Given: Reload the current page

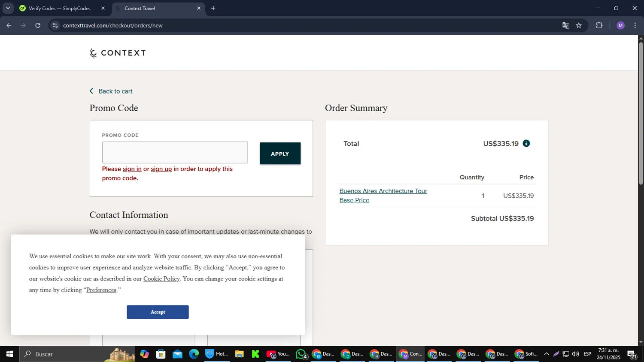Looking at the screenshot, I should click(x=38, y=25).
